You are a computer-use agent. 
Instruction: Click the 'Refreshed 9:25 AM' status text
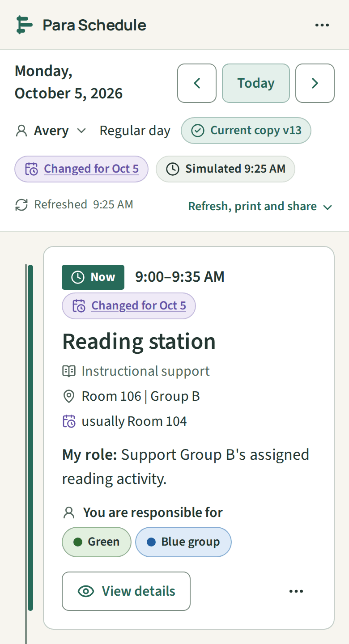(x=84, y=205)
